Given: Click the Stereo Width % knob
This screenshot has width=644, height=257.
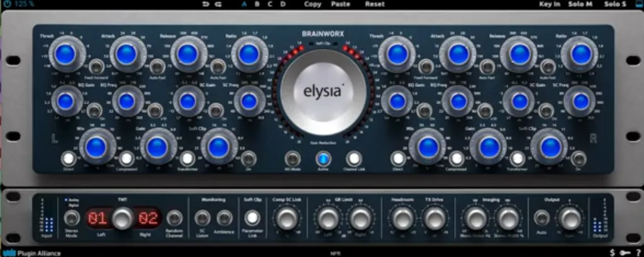Looking at the screenshot, I should [508, 218].
